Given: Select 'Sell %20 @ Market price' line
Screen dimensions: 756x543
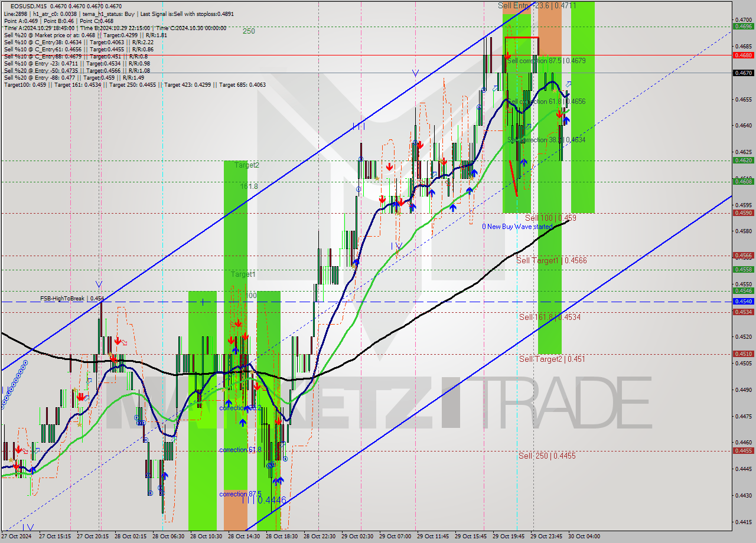Looking at the screenshot, I should [85, 35].
